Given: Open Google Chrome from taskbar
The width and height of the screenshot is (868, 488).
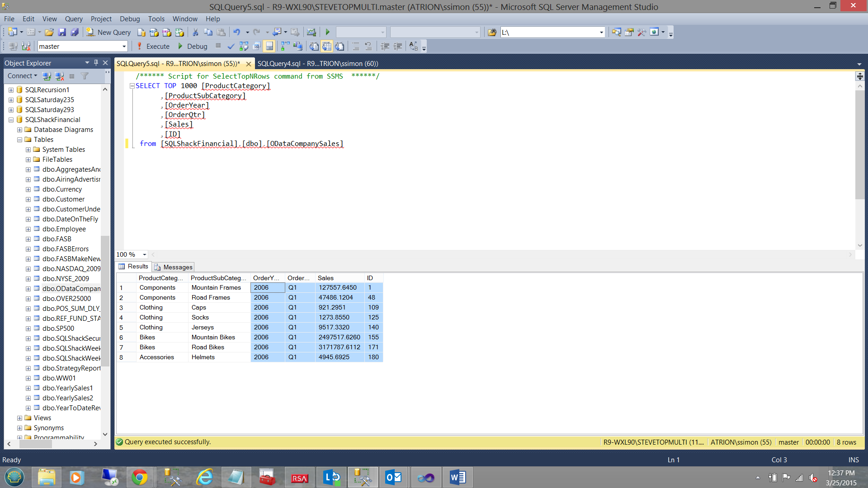Looking at the screenshot, I should [x=139, y=477].
